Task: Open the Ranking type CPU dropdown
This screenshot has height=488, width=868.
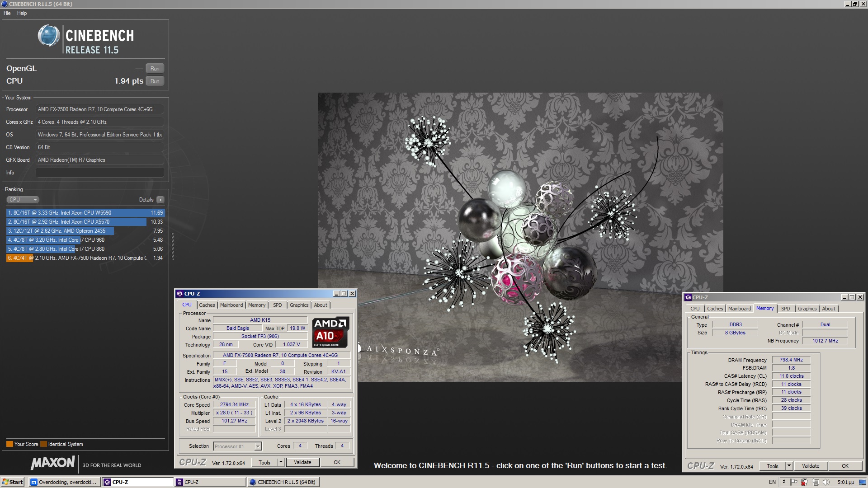Action: tap(23, 200)
